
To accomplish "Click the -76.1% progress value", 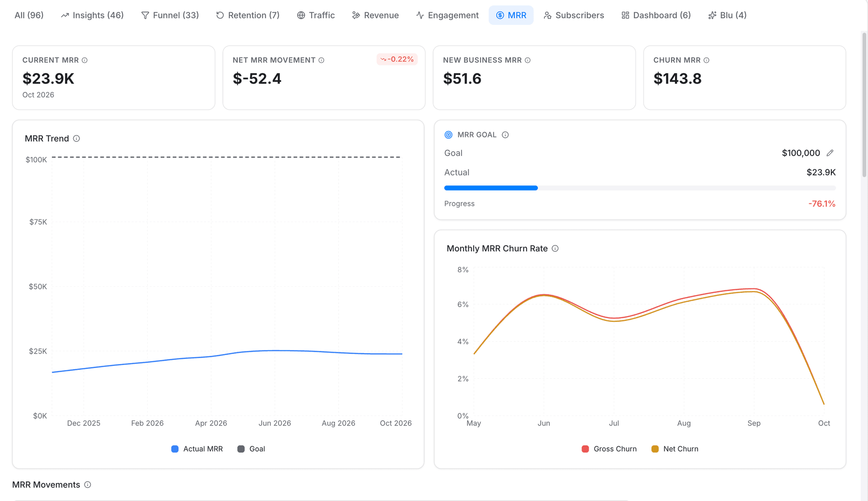I will pyautogui.click(x=822, y=204).
